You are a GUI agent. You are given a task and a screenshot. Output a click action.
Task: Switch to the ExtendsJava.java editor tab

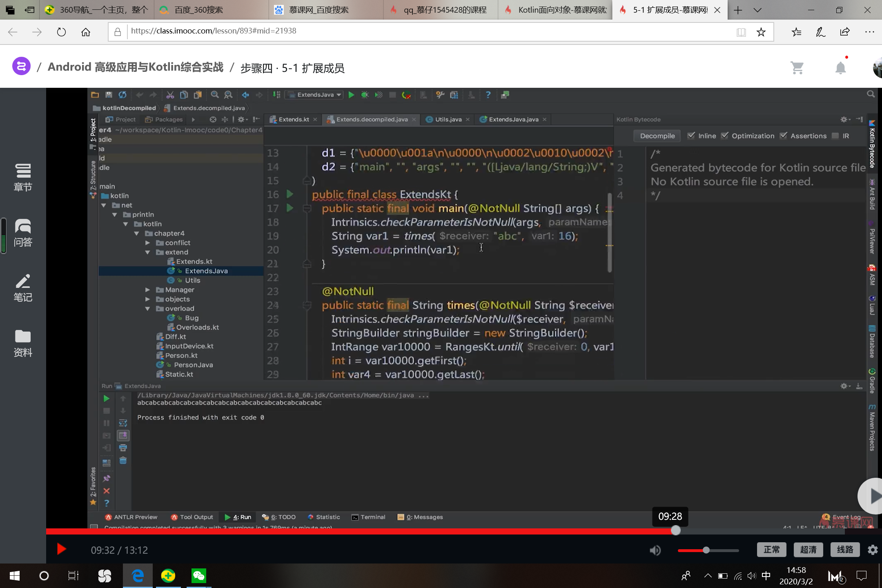pos(513,119)
